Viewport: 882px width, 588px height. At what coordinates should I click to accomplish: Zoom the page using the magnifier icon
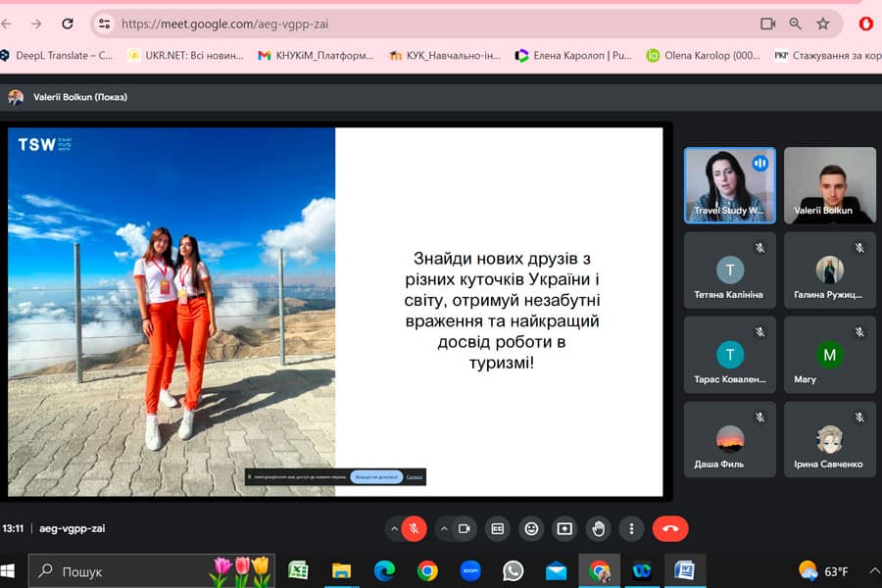pyautogui.click(x=796, y=24)
